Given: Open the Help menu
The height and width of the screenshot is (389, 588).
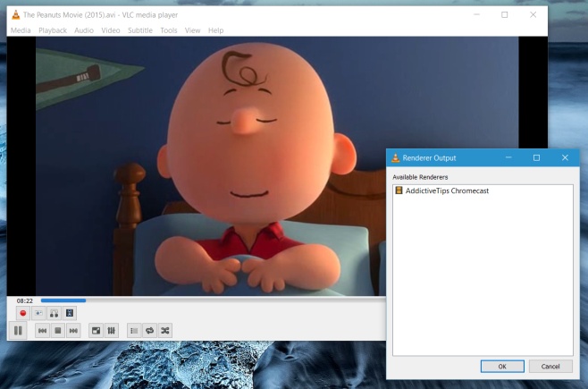Looking at the screenshot, I should [x=215, y=30].
